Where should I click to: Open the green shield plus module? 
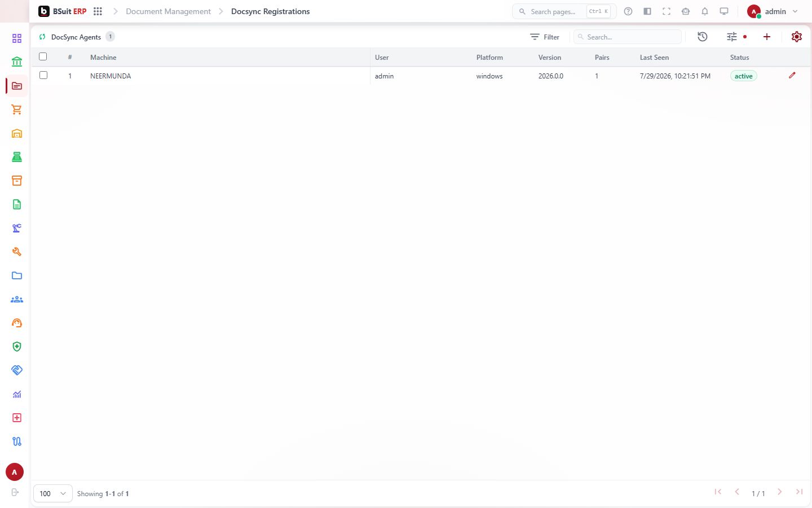click(17, 347)
